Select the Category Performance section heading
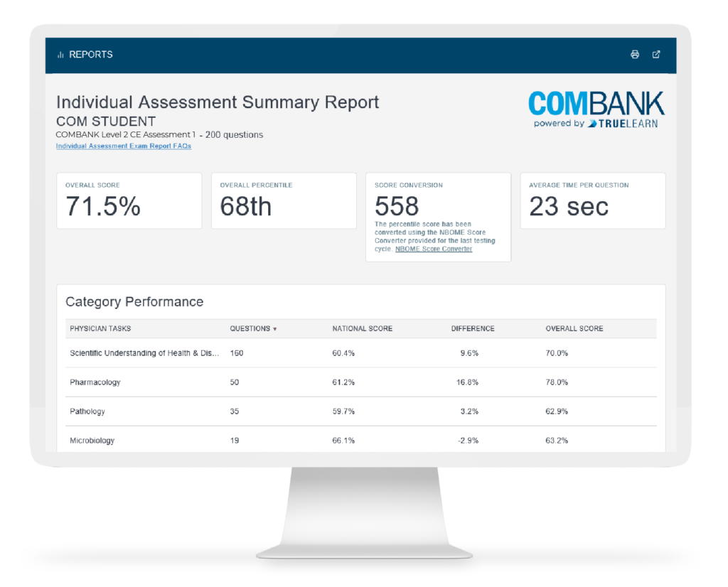 134,302
